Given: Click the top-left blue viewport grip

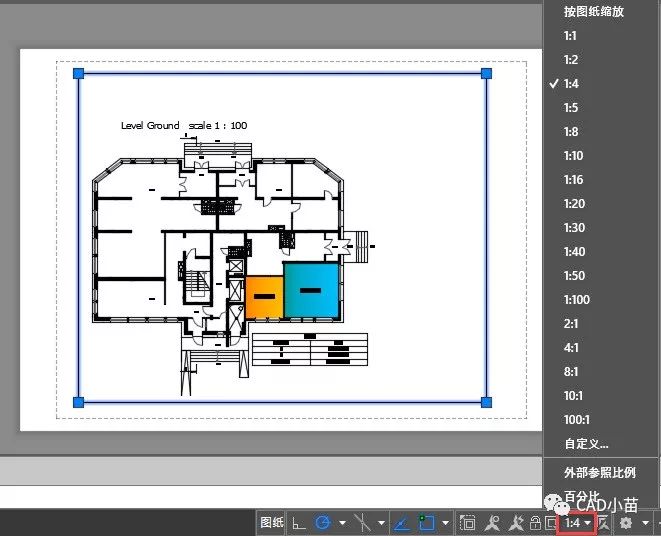Looking at the screenshot, I should tap(79, 74).
